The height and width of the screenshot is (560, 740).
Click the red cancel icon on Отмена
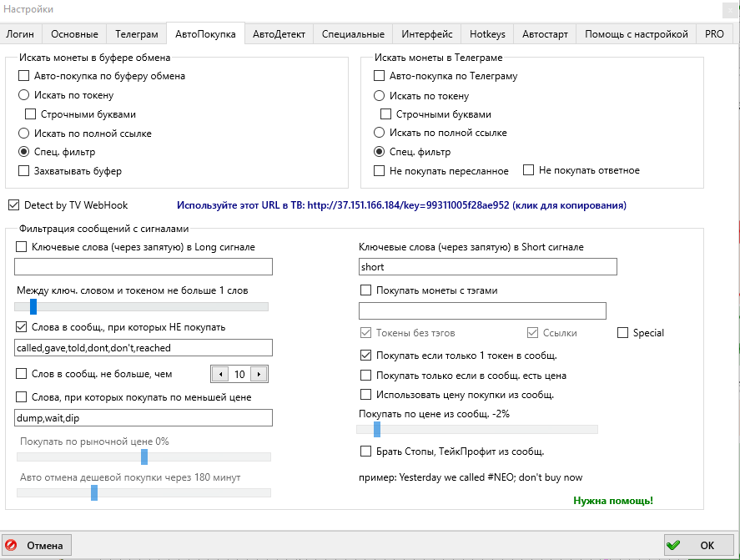click(x=13, y=545)
